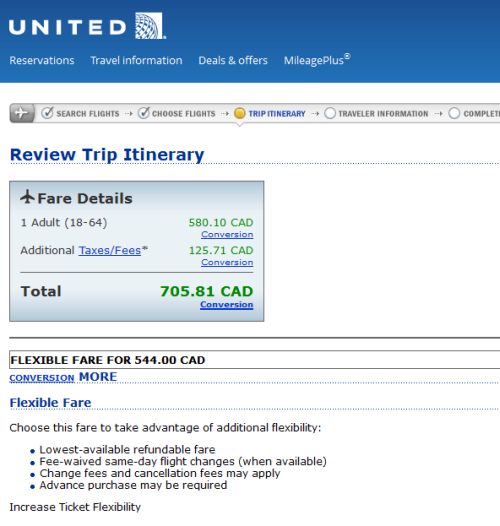Click the UNITED wordmark in header
500x526 pixels.
67,27
